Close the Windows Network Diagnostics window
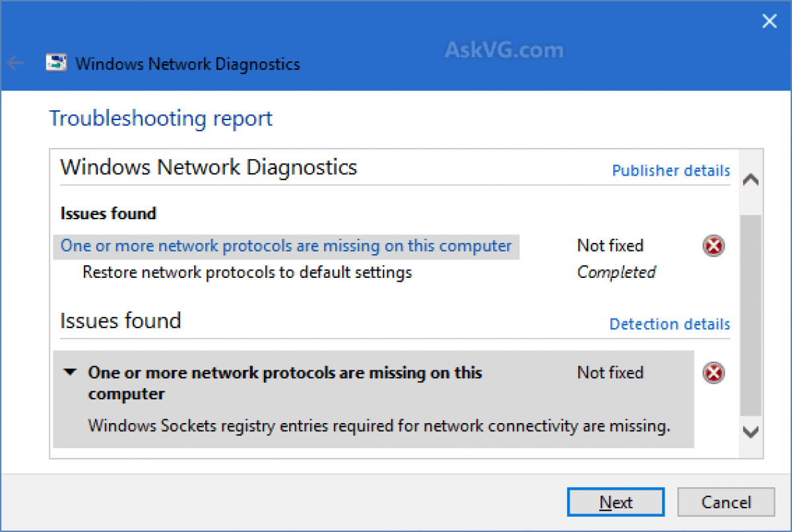Image resolution: width=792 pixels, height=532 pixels. 769,21
